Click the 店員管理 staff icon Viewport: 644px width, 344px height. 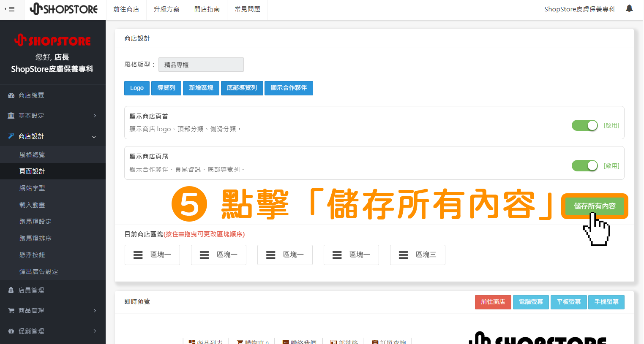coord(11,290)
